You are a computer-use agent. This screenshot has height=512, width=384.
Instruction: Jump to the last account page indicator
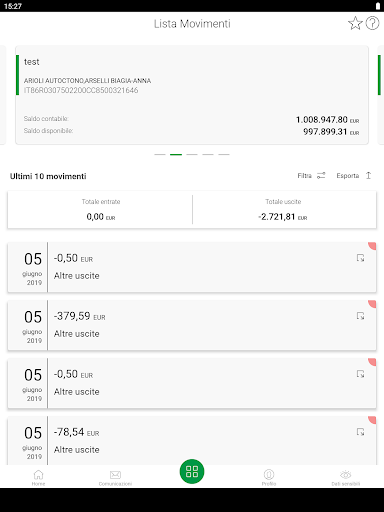(224, 155)
